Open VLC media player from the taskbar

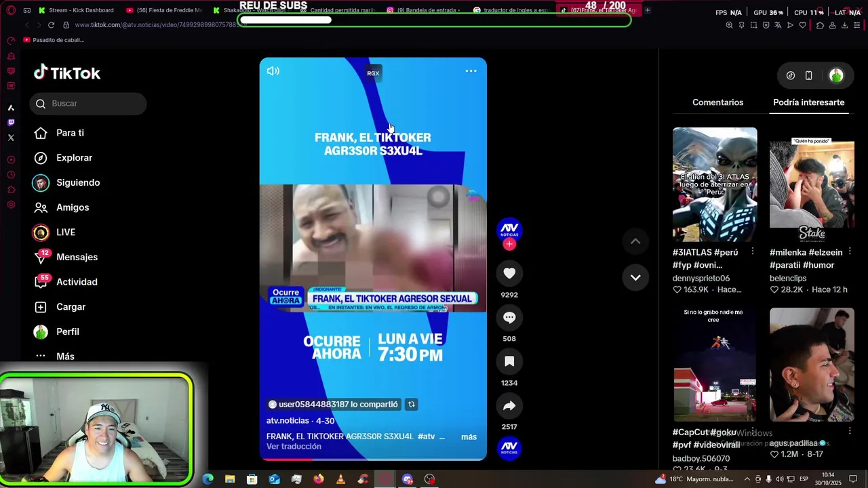tap(340, 479)
